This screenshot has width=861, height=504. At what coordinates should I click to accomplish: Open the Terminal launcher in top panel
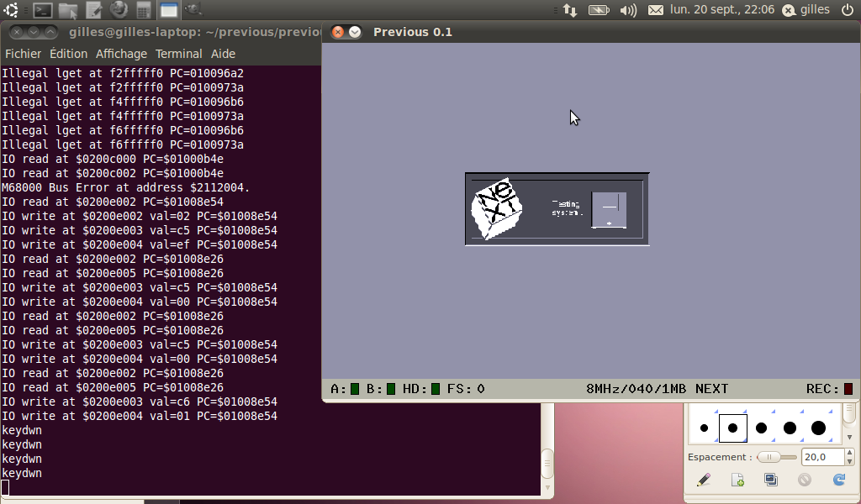coord(43,10)
